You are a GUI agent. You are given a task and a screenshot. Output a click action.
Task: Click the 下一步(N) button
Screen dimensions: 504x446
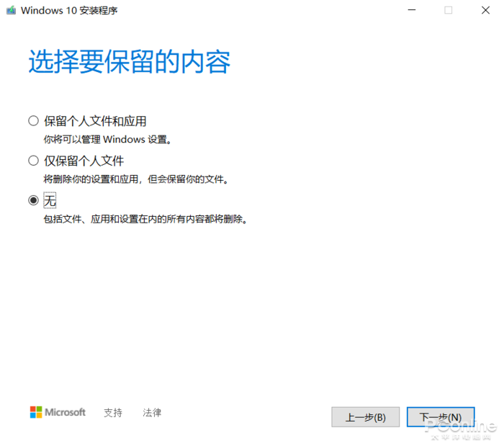(441, 417)
